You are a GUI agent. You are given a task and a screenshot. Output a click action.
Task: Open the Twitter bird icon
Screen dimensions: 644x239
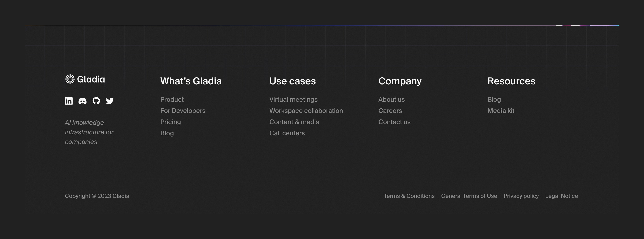point(110,101)
